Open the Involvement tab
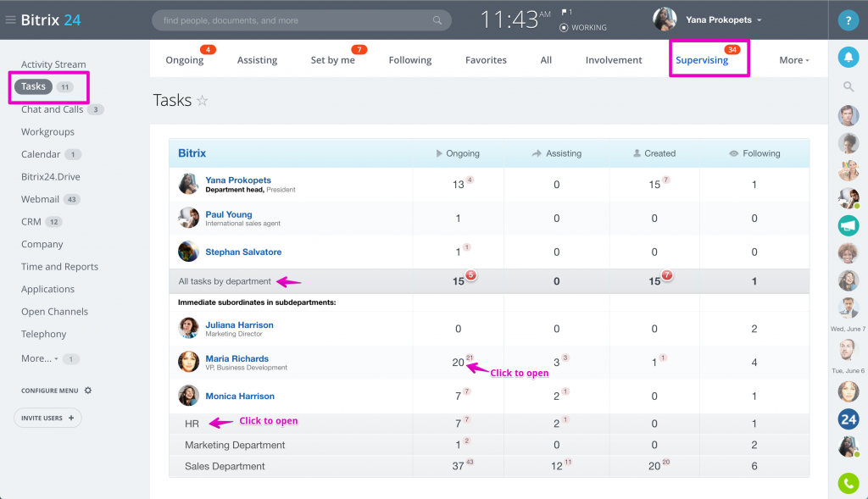The height and width of the screenshot is (499, 868). point(614,60)
